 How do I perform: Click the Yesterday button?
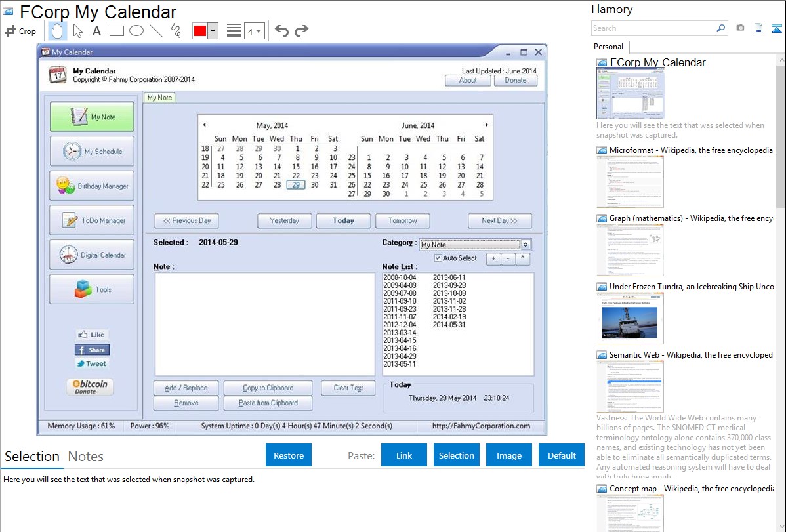284,220
